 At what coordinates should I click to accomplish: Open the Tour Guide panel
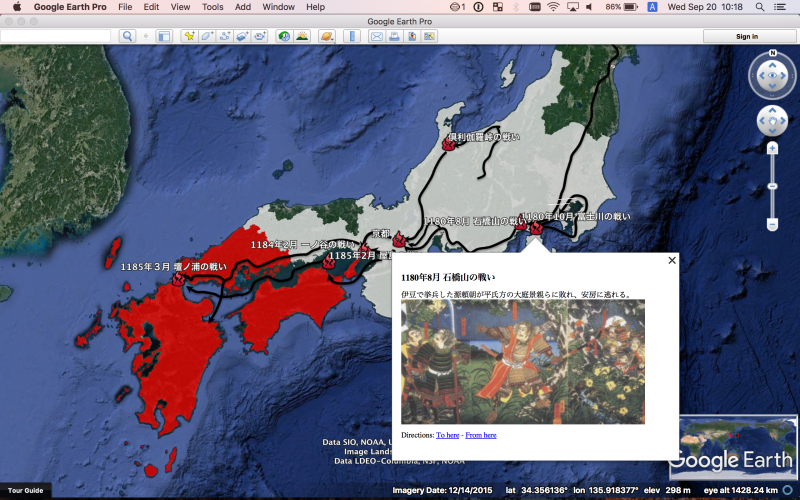pos(25,490)
